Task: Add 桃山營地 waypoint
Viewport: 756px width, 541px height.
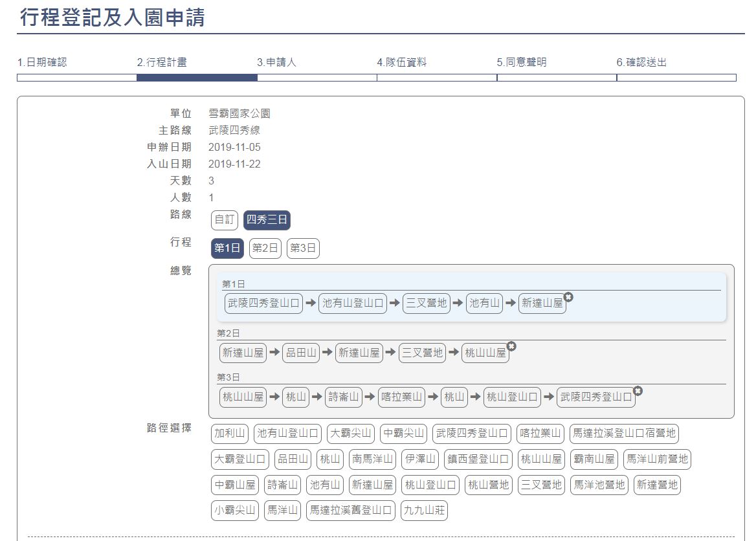Action: 489,485
